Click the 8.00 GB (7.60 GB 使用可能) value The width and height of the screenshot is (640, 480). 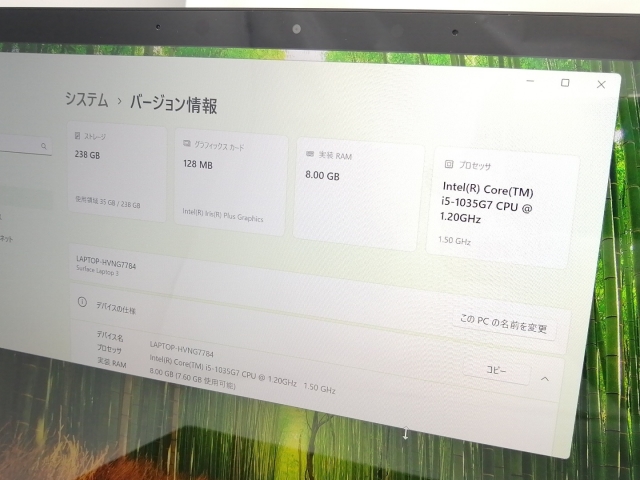[x=193, y=378]
